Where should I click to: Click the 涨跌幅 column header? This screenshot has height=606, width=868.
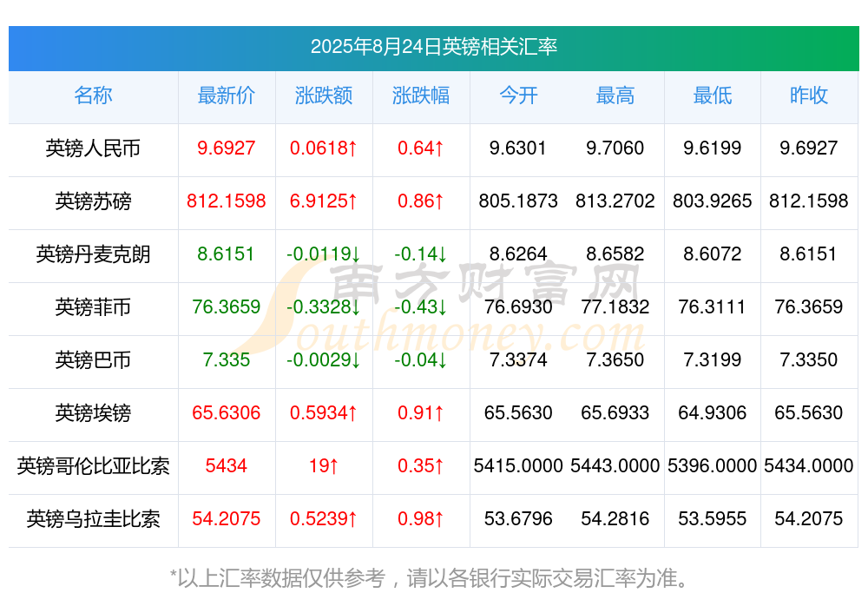(421, 96)
